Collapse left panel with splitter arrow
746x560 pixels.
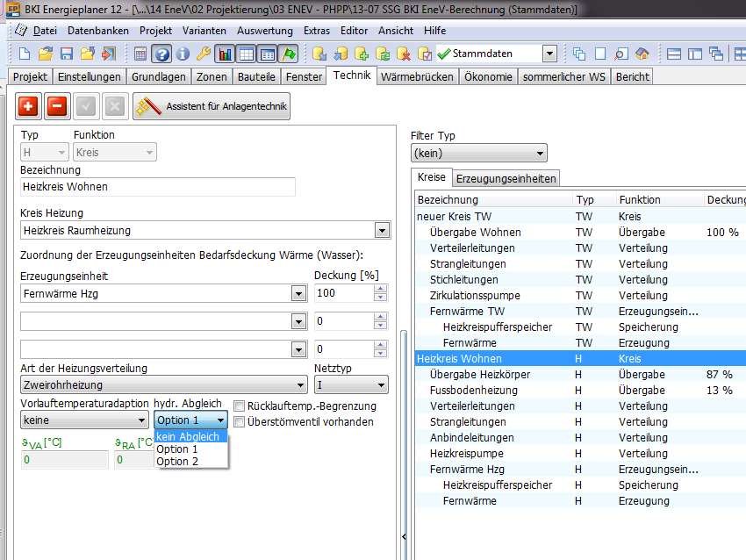[404, 536]
